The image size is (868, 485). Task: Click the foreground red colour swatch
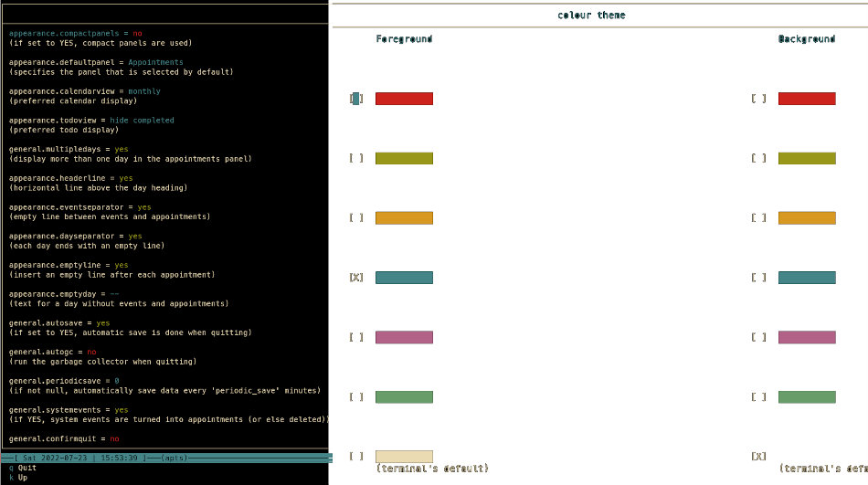pos(404,99)
